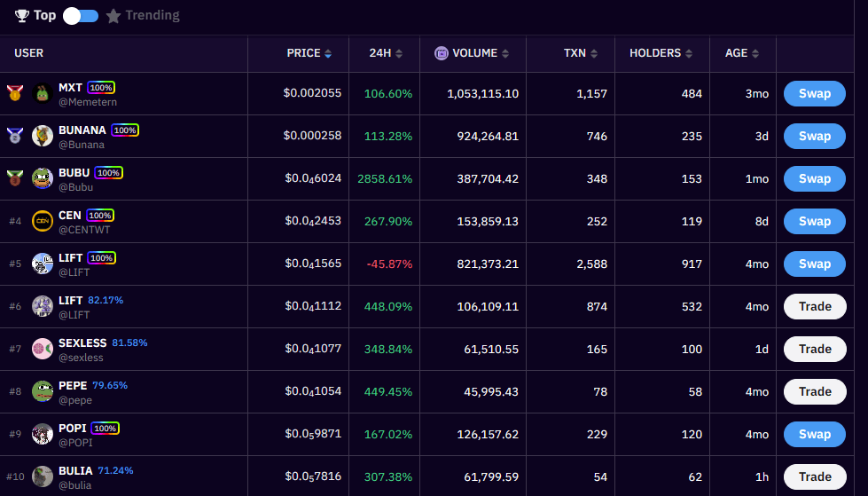Toggle the Top/Trending switch
Viewport: 868px width, 496px height.
[81, 15]
